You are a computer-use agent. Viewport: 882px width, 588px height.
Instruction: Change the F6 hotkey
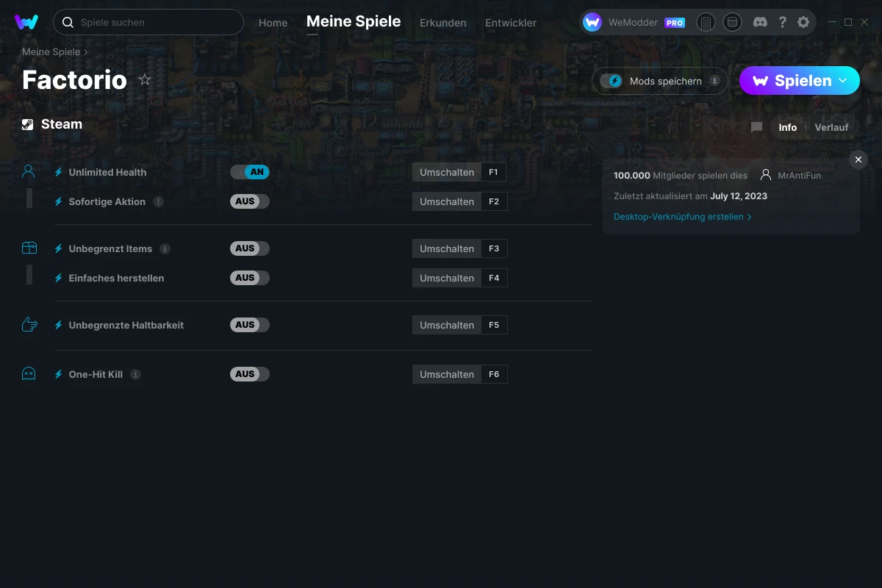click(x=494, y=374)
